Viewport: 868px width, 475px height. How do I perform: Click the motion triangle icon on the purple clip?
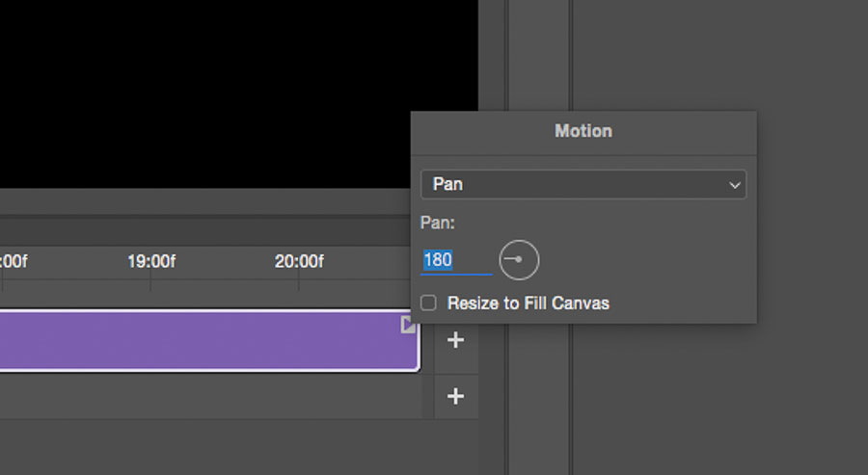coord(409,327)
